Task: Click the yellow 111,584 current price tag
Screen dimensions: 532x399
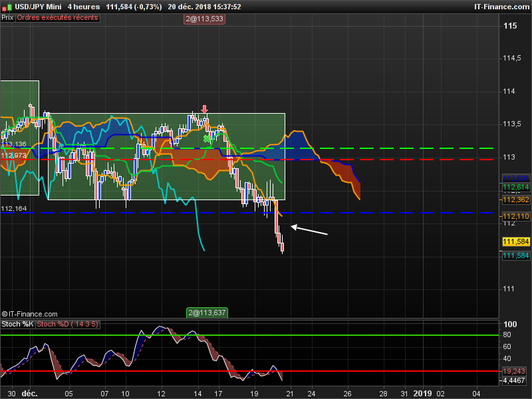Action: pyautogui.click(x=516, y=241)
